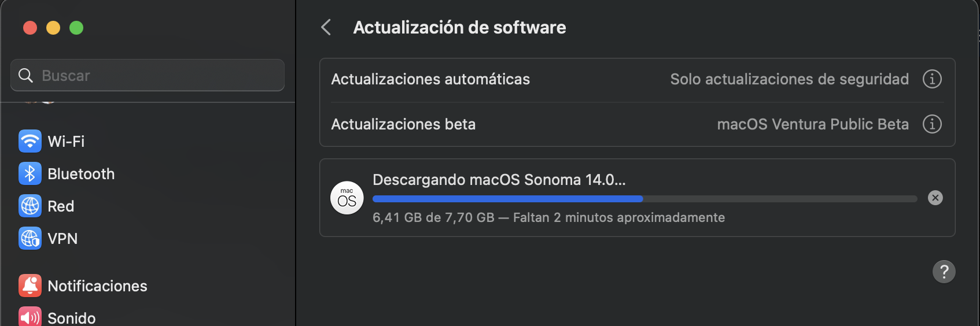Click the VPN globe icon
The height and width of the screenshot is (326, 980).
click(x=30, y=238)
